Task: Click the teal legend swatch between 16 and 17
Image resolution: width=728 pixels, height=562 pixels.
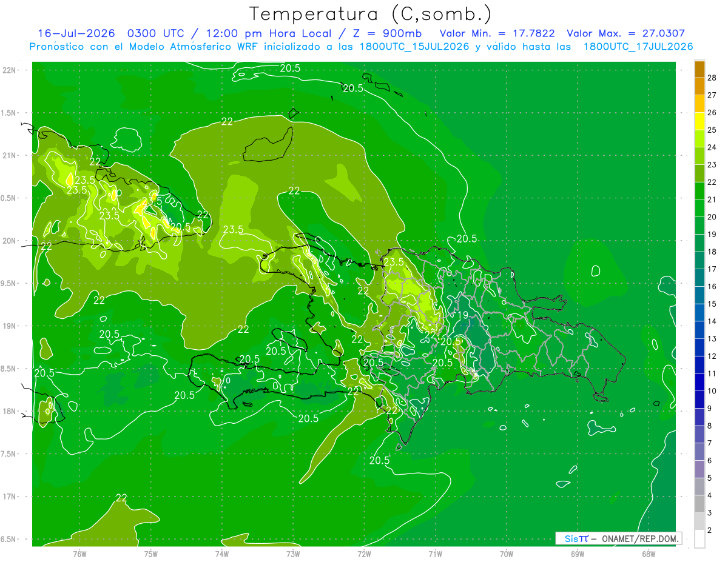Action: [699, 278]
